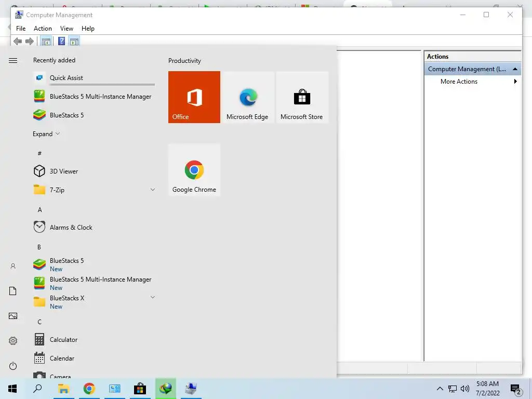Toggle the console tree pane toolbar icon
532x399 pixels.
46,42
